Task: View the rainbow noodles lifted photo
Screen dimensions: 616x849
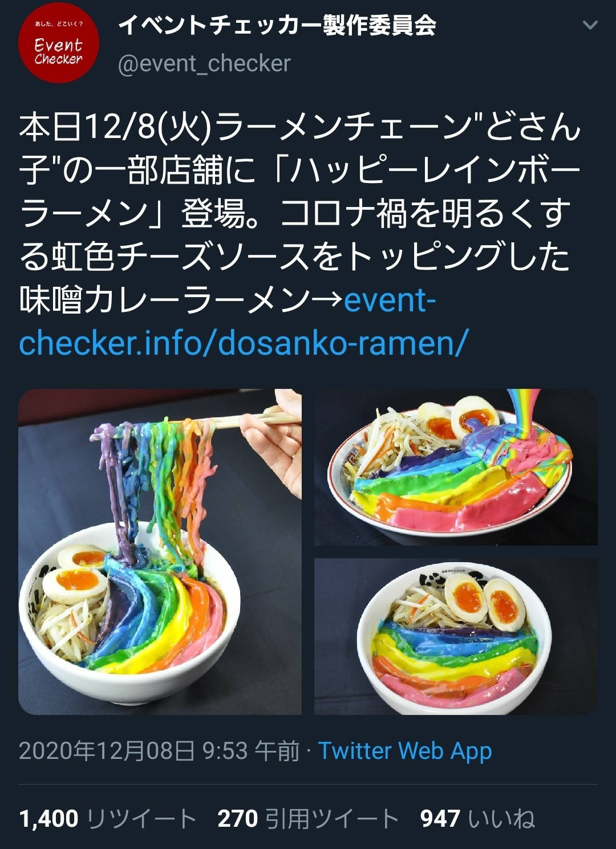Action: [160, 551]
